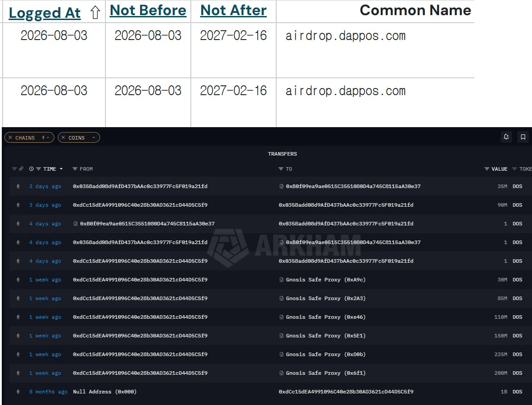Click Ethereum icon on the 85M DOS row

[x=18, y=298]
